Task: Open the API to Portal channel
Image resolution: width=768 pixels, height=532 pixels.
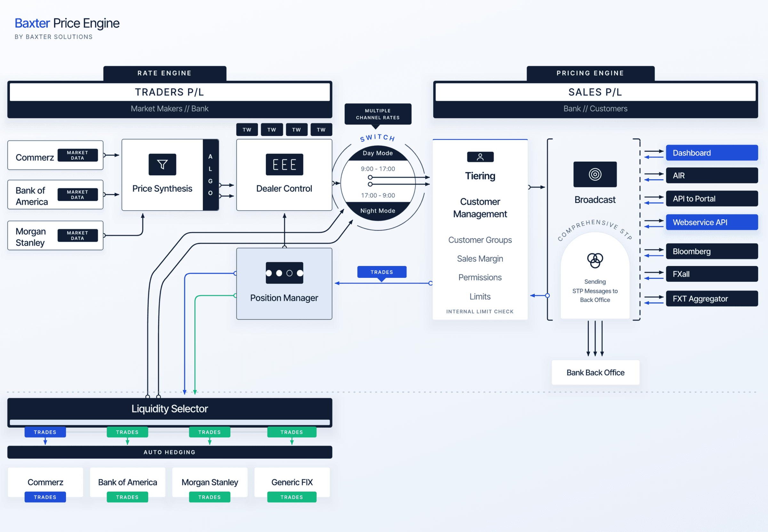Action: click(712, 199)
